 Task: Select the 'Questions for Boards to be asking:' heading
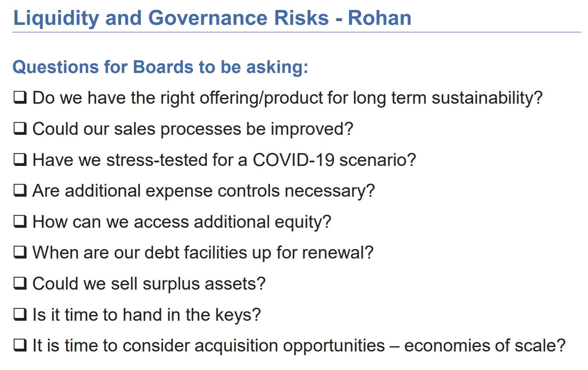pyautogui.click(x=160, y=67)
